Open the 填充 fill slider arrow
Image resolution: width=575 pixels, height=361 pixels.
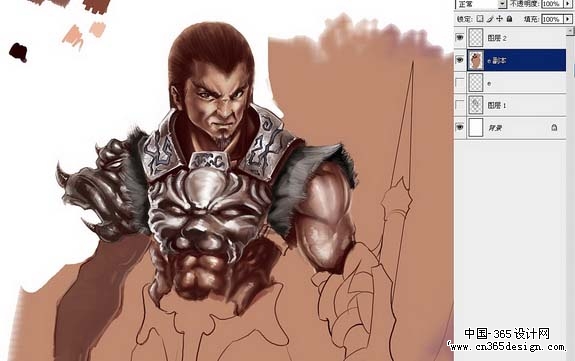pyautogui.click(x=568, y=19)
